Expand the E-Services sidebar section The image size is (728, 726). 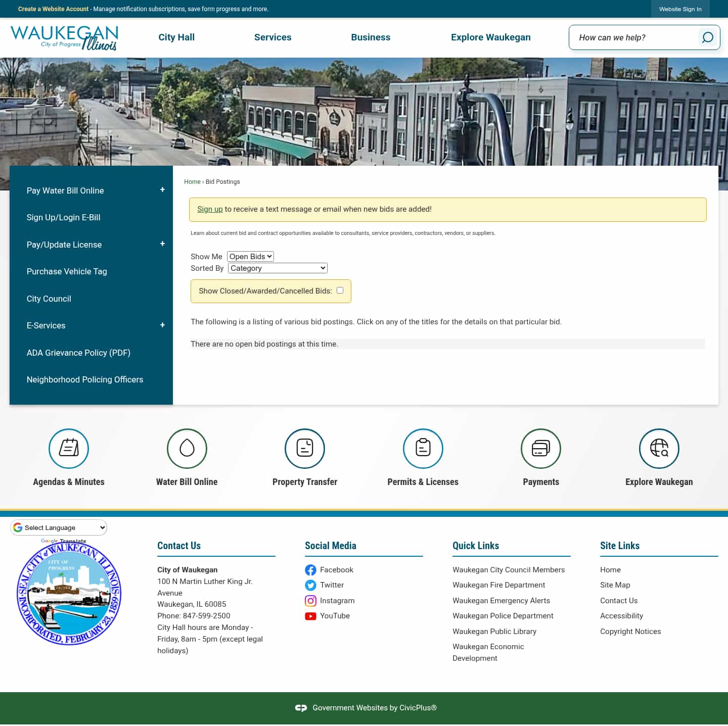(x=162, y=324)
